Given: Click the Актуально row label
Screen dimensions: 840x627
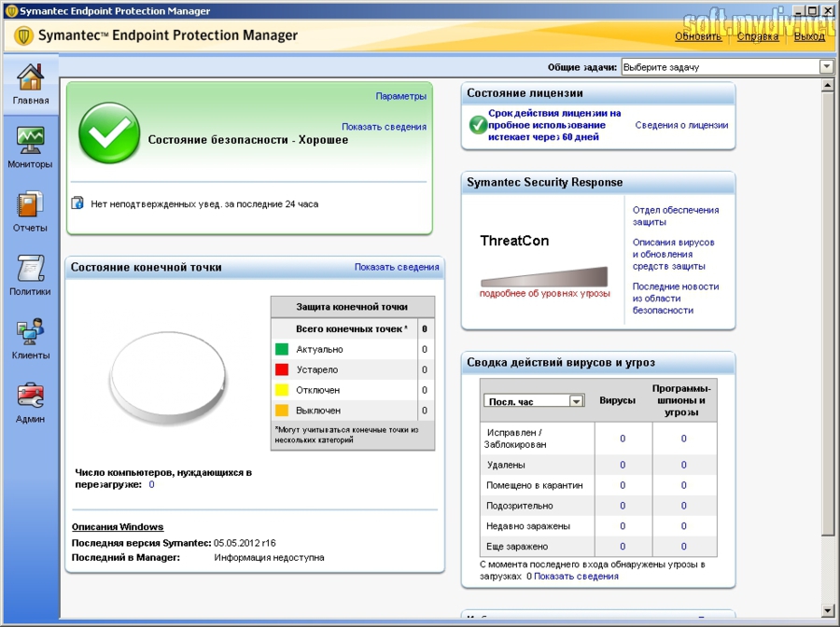Looking at the screenshot, I should [319, 349].
